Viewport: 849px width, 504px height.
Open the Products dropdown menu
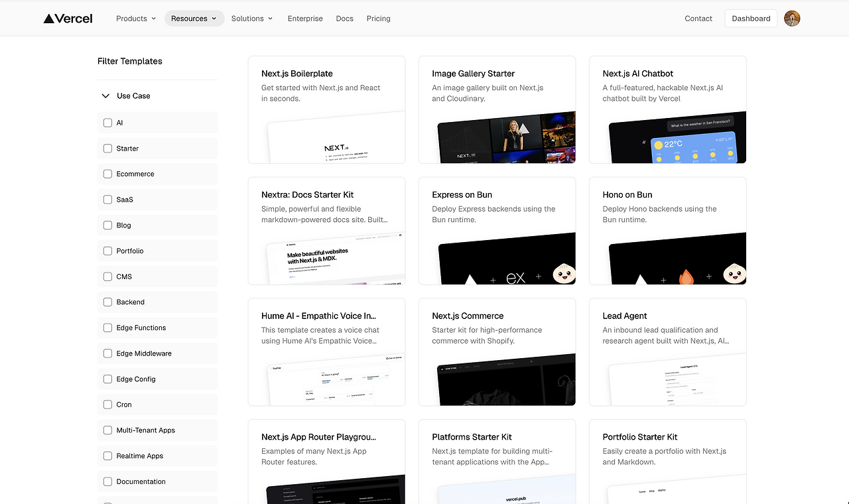pos(136,19)
